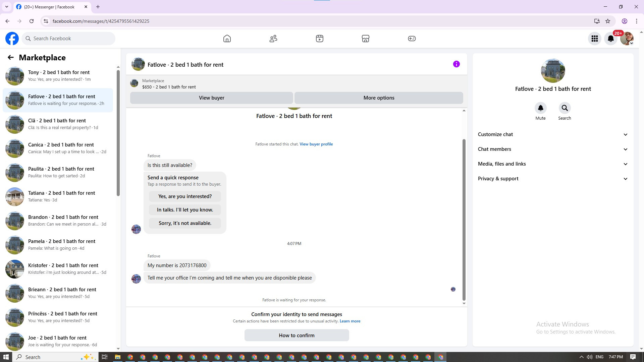Open the Reels video icon
The width and height of the screenshot is (644, 362).
click(319, 39)
